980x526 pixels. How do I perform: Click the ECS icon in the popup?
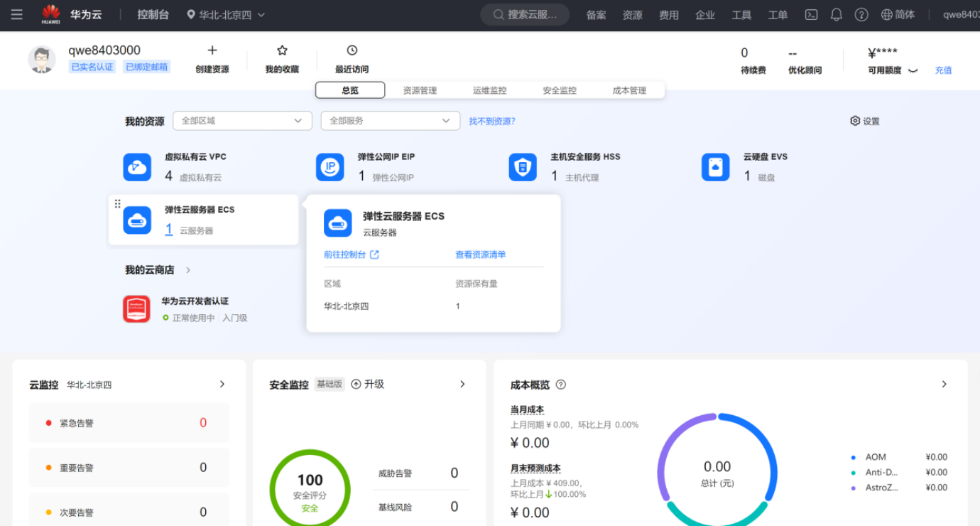[x=338, y=223]
